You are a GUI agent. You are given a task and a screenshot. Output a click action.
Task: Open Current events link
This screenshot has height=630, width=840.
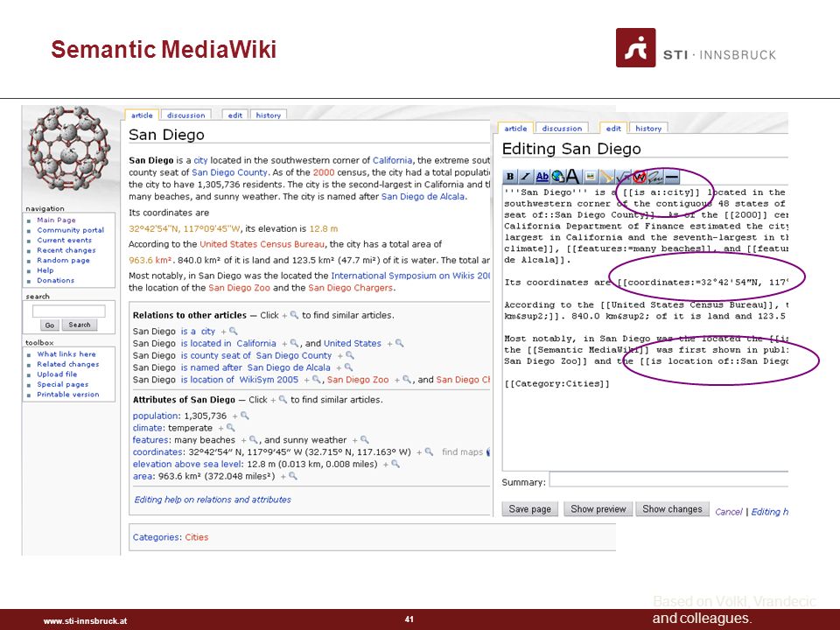tap(64, 240)
